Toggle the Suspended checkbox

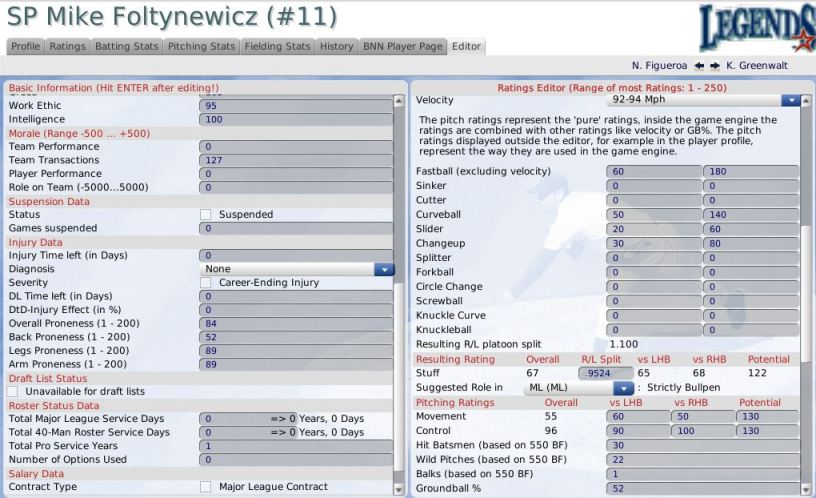(x=206, y=214)
